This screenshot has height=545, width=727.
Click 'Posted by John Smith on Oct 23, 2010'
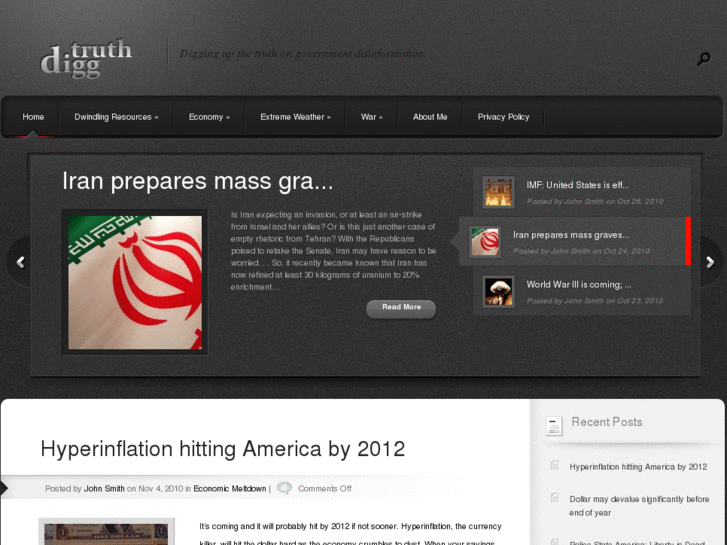595,301
